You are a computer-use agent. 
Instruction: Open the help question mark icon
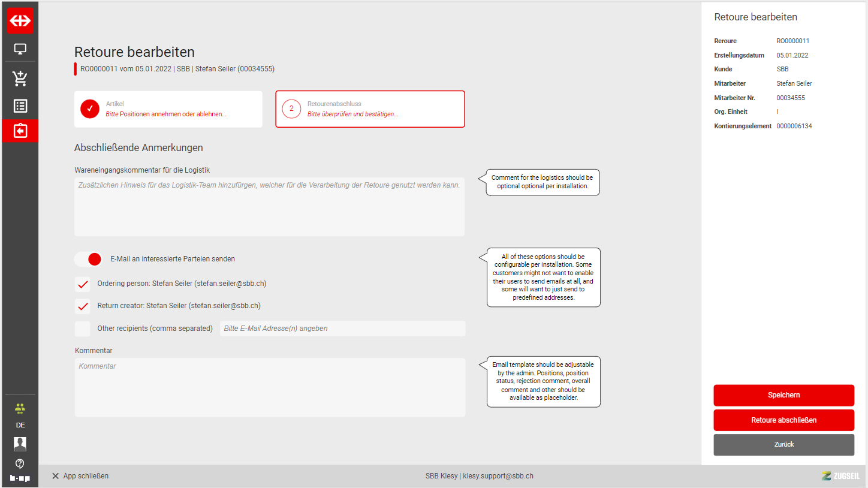tap(20, 463)
